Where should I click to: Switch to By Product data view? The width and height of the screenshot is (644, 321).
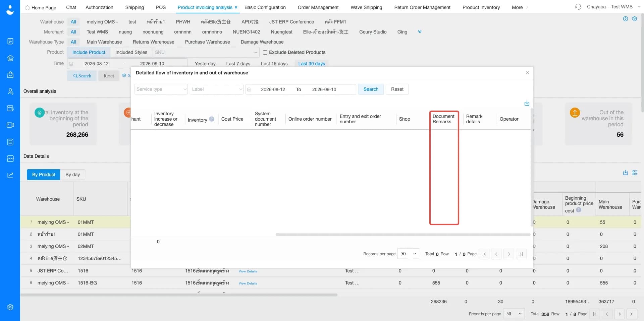(x=44, y=175)
